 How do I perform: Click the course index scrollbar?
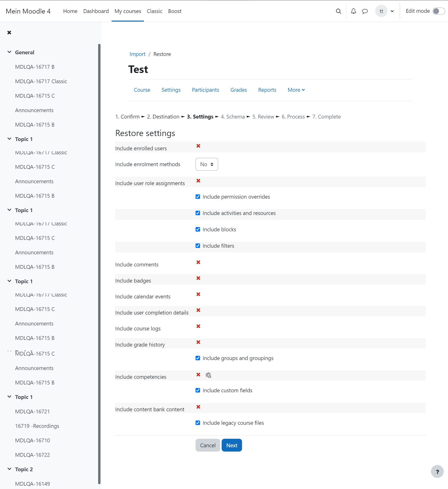(99, 264)
